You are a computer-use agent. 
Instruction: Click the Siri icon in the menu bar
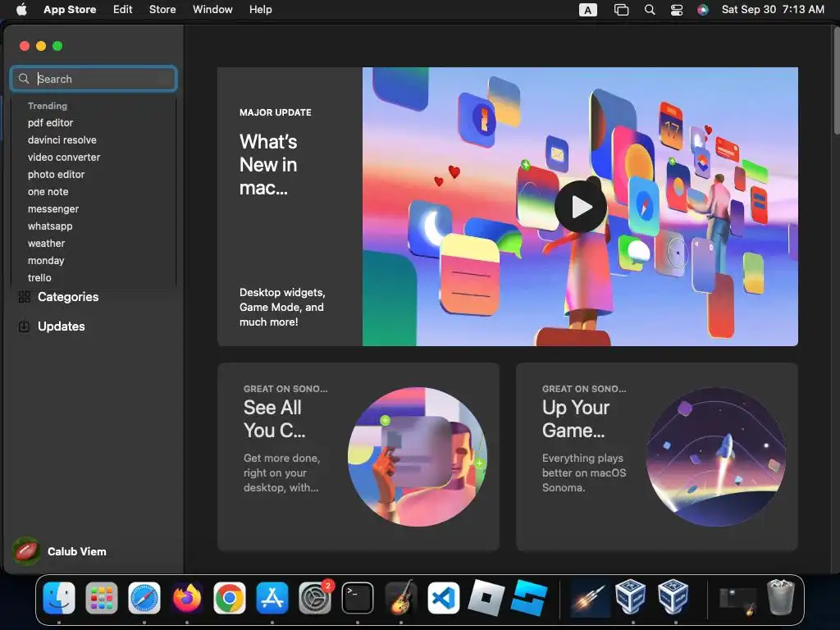[703, 10]
